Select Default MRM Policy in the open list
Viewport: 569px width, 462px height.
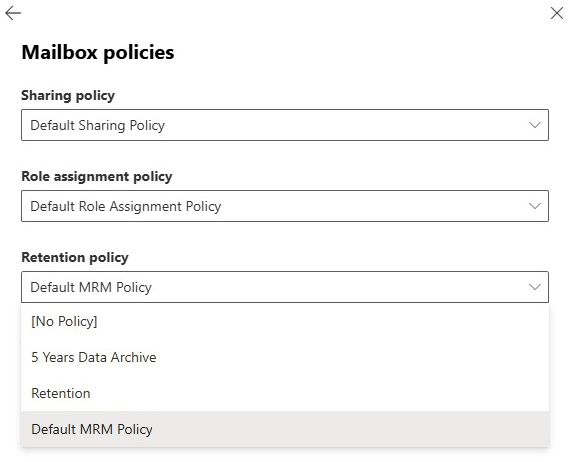tap(285, 429)
